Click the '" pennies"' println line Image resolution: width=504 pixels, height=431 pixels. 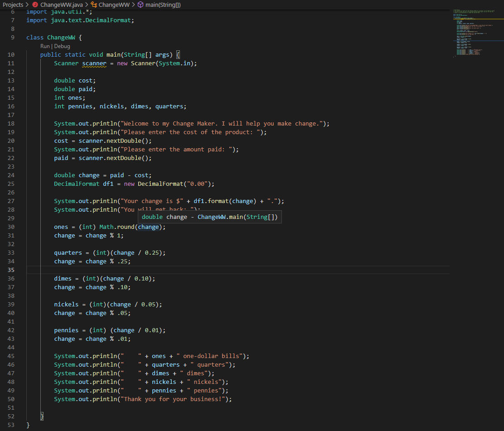(141, 391)
